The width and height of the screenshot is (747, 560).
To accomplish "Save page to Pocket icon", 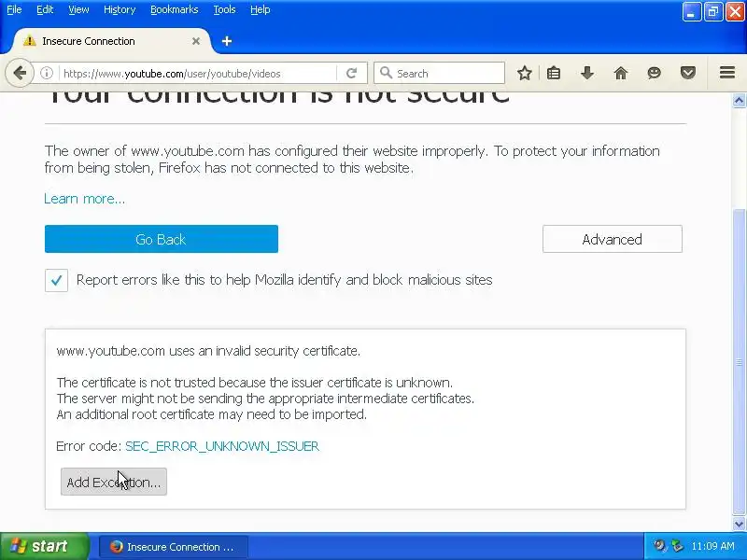I will pos(688,73).
